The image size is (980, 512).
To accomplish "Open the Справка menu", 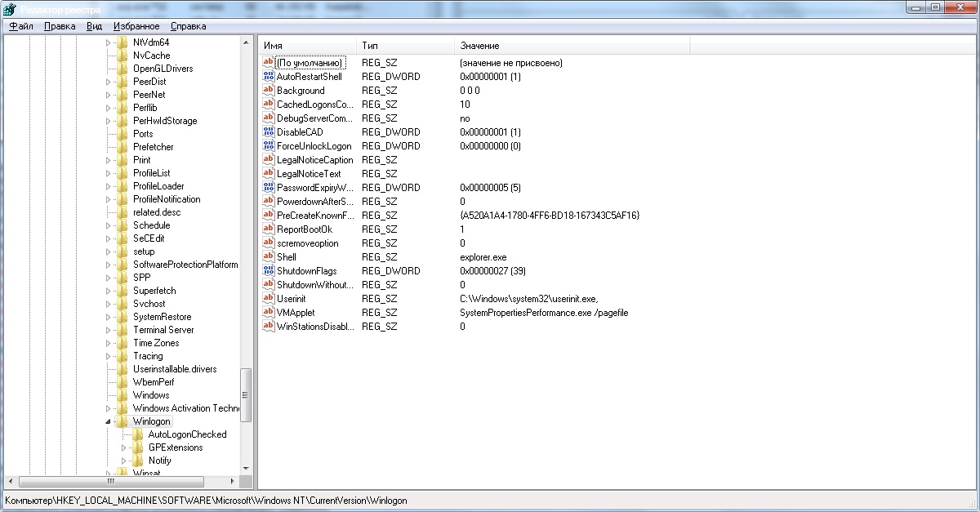I will click(189, 26).
